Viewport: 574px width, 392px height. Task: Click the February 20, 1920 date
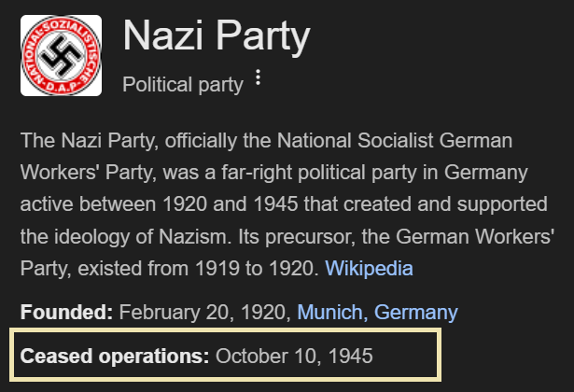204,313
